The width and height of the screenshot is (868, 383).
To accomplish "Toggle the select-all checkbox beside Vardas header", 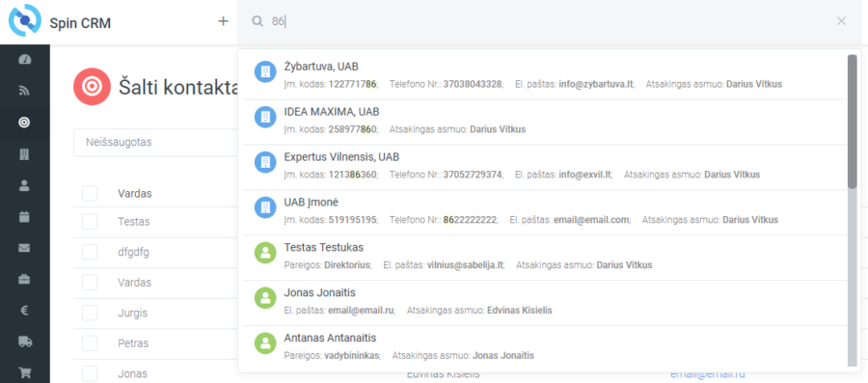I will (90, 194).
